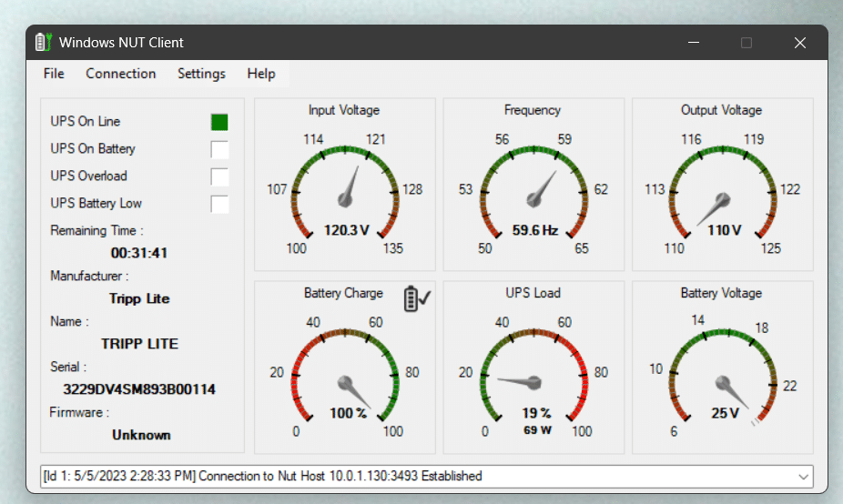
Task: Click the Frequency gauge dial
Action: click(x=533, y=192)
